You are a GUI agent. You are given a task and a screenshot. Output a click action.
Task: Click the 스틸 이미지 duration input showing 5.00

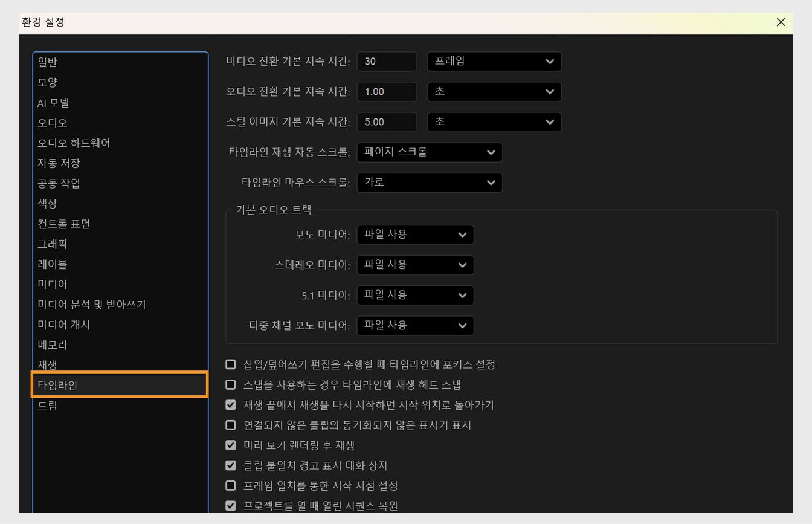click(x=387, y=121)
